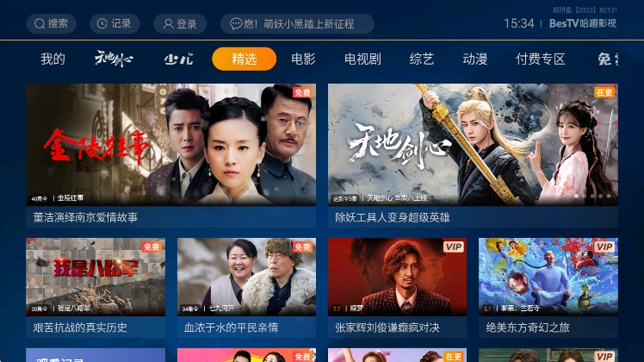Open the 综艺 category tab

pyautogui.click(x=421, y=59)
